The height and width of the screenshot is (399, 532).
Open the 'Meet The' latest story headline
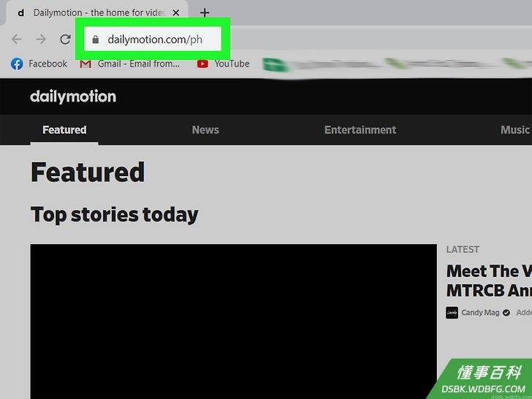coord(489,281)
